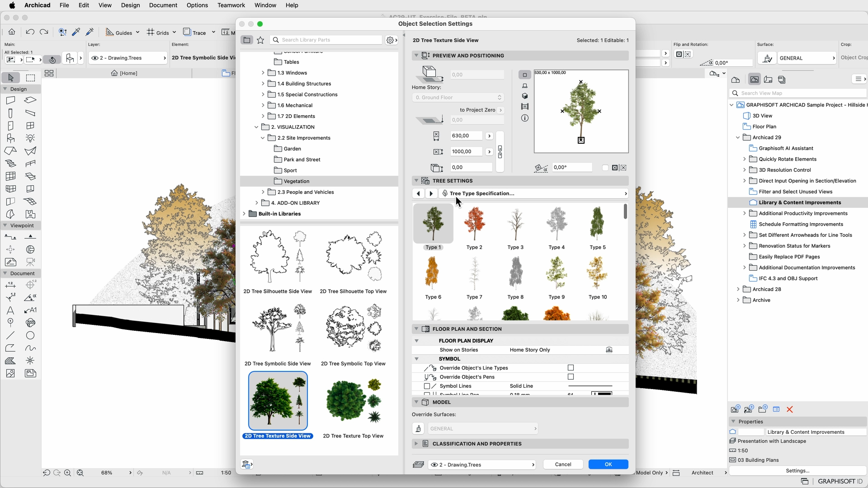Click the OK button
This screenshot has height=488, width=868.
608,465
